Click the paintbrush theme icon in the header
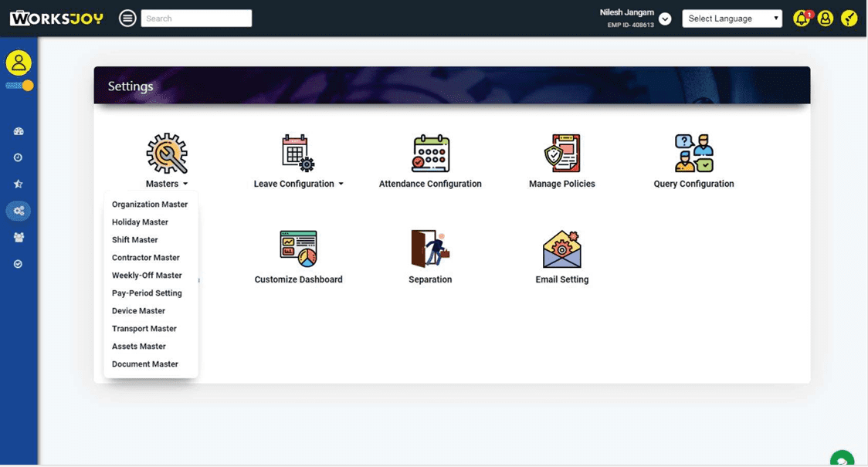 pos(849,18)
